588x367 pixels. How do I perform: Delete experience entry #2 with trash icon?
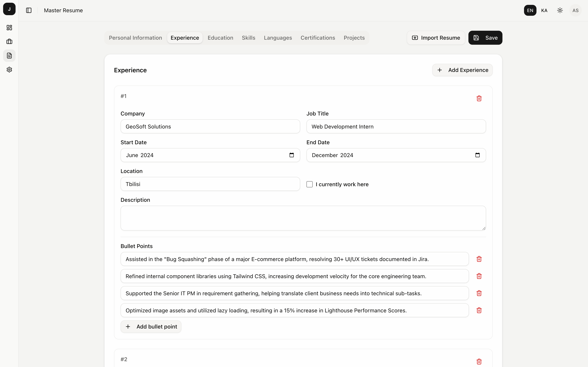479,361
